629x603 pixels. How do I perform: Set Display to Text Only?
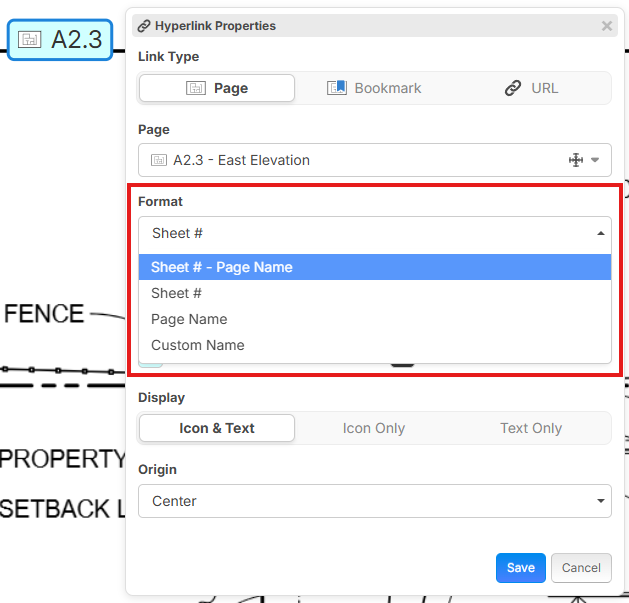531,428
